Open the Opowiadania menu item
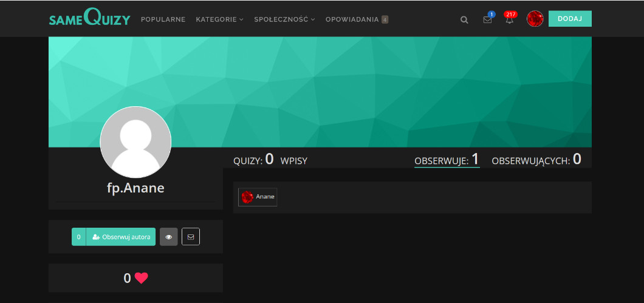This screenshot has width=644, height=303. click(356, 19)
